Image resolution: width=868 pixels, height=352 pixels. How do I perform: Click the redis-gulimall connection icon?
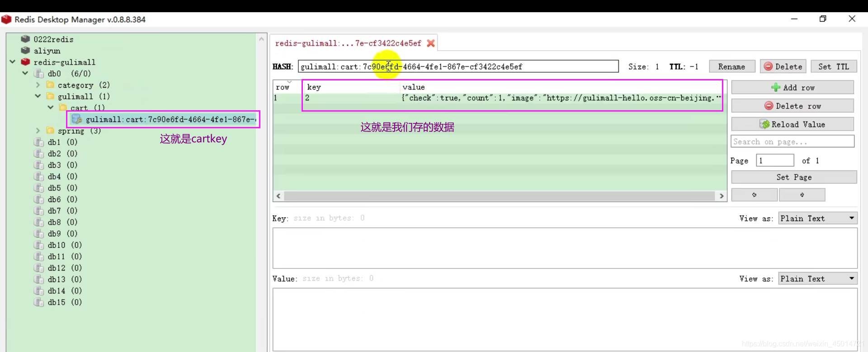[x=25, y=62]
